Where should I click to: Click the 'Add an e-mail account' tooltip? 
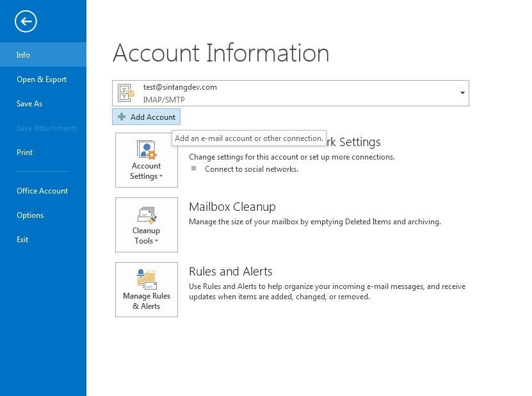pos(249,138)
